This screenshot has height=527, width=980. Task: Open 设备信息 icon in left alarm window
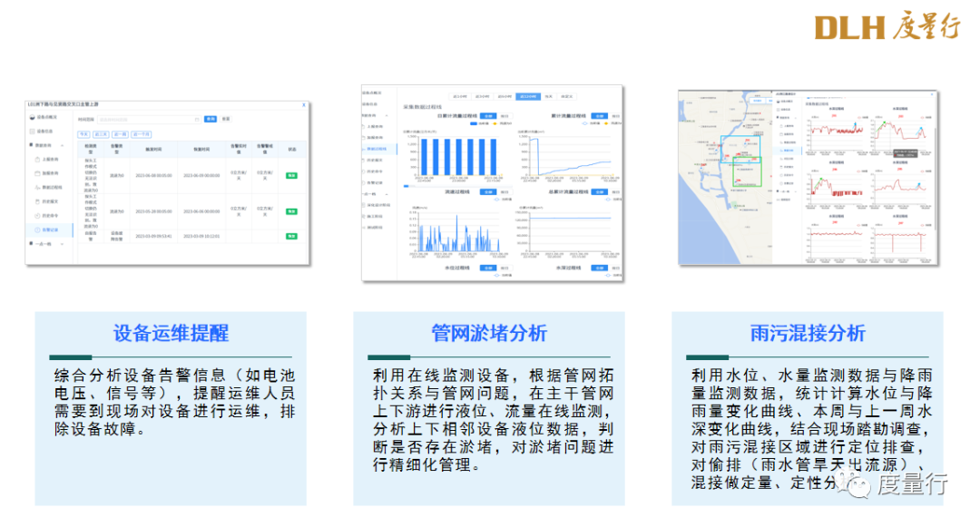click(x=33, y=132)
